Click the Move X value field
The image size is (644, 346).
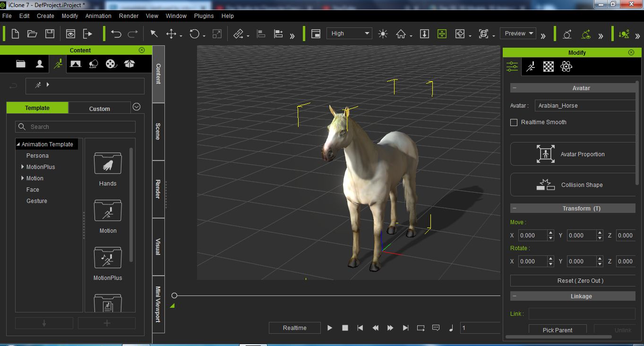pyautogui.click(x=532, y=236)
